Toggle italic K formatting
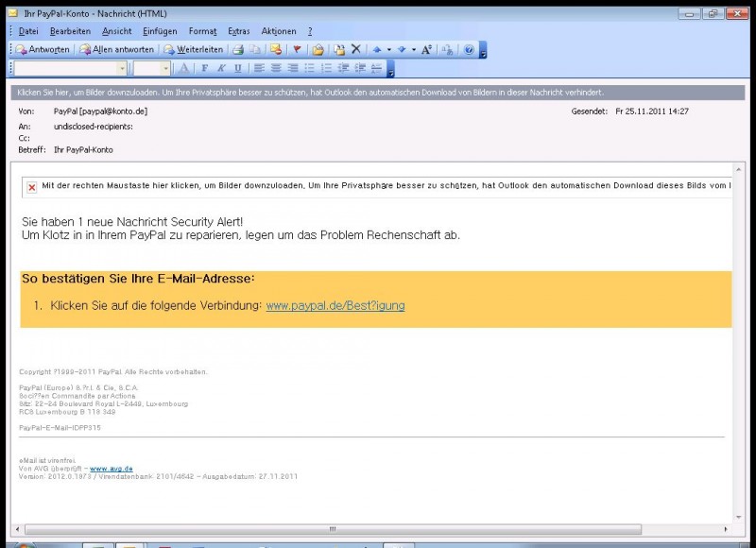This screenshot has width=756, height=548. (x=221, y=68)
